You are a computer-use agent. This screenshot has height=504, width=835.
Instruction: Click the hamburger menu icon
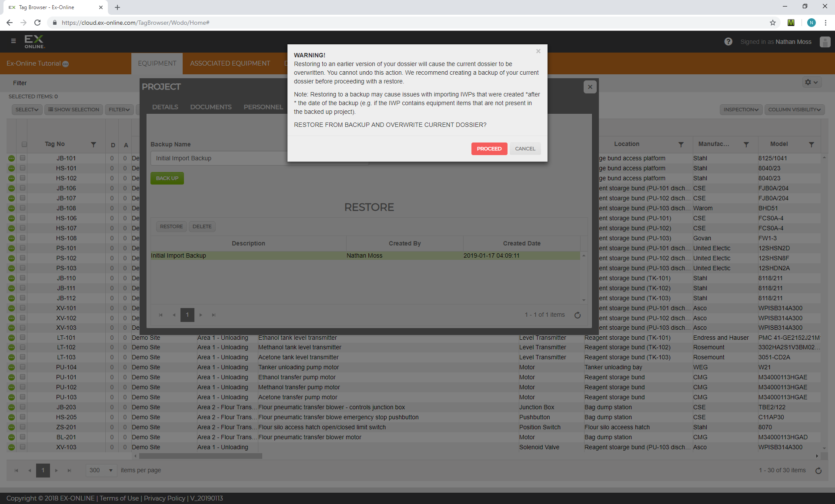[13, 41]
